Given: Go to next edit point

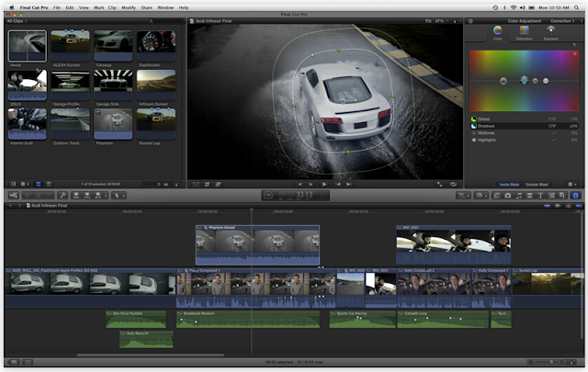Looking at the screenshot, I should click(349, 185).
